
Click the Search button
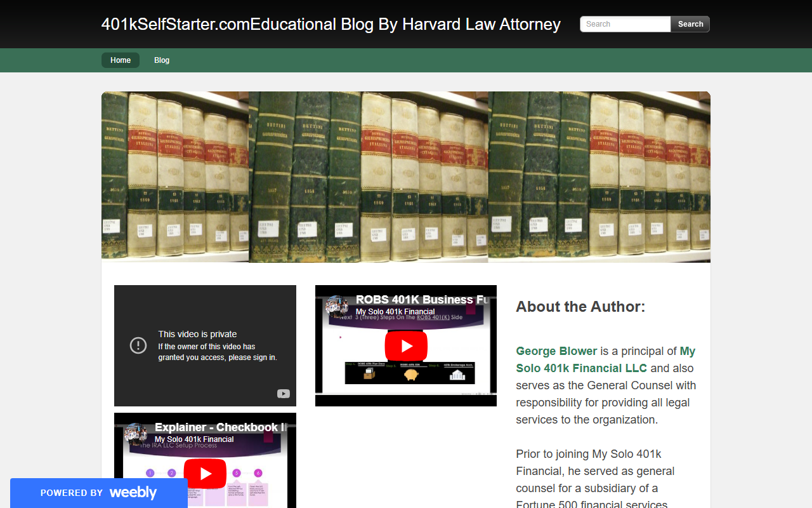coord(690,24)
